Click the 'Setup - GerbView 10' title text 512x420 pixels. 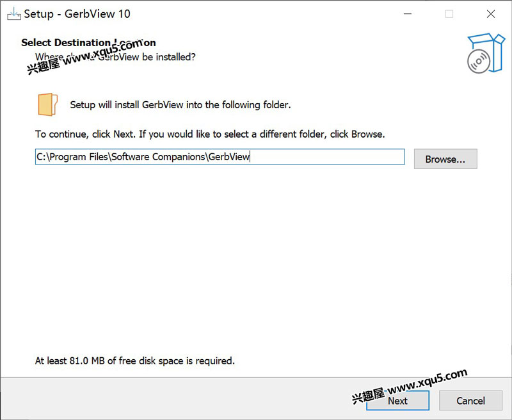click(77, 14)
